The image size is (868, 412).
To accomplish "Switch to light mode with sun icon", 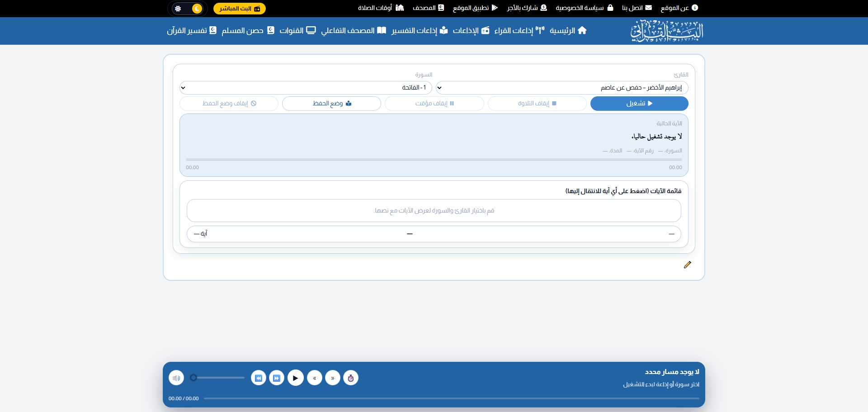I will [x=178, y=9].
